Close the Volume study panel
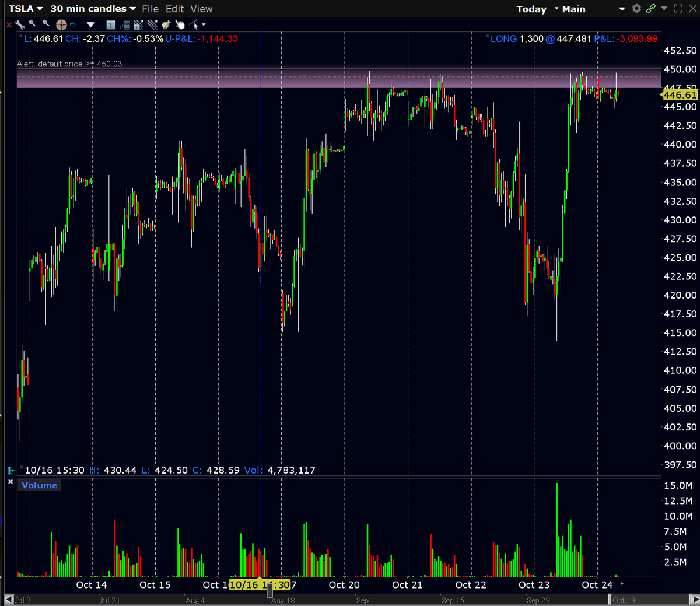 10,482
